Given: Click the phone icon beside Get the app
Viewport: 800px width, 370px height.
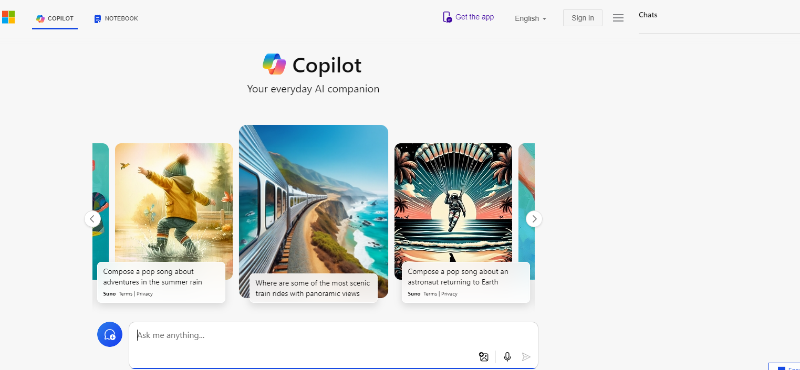Looking at the screenshot, I should click(x=447, y=17).
